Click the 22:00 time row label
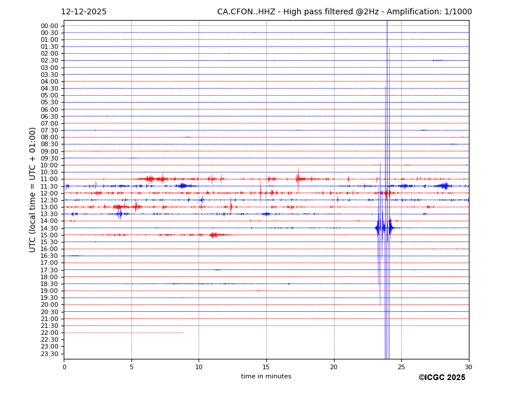532x399 pixels. click(49, 332)
